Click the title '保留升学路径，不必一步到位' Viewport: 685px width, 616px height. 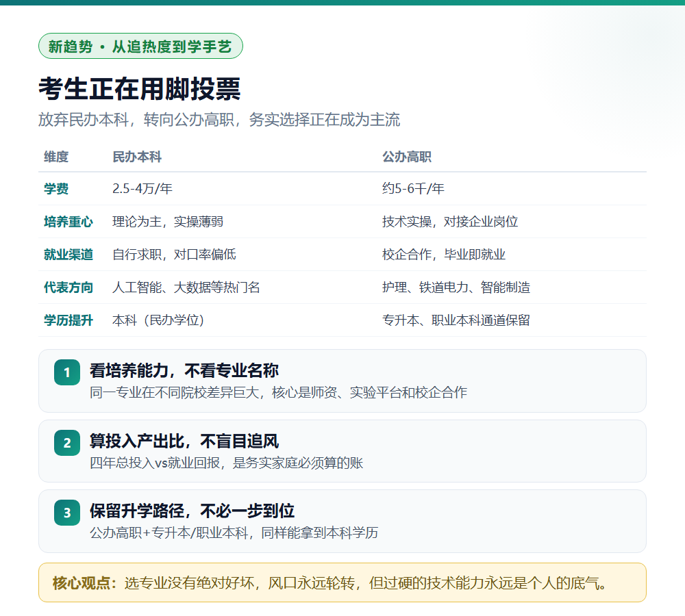(192, 511)
